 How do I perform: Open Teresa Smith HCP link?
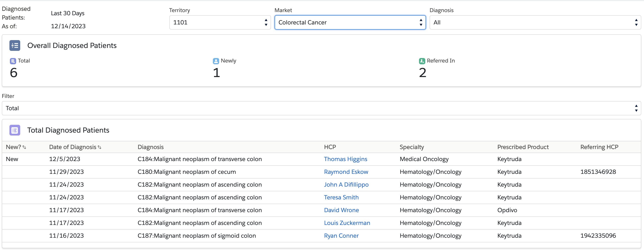pyautogui.click(x=341, y=197)
